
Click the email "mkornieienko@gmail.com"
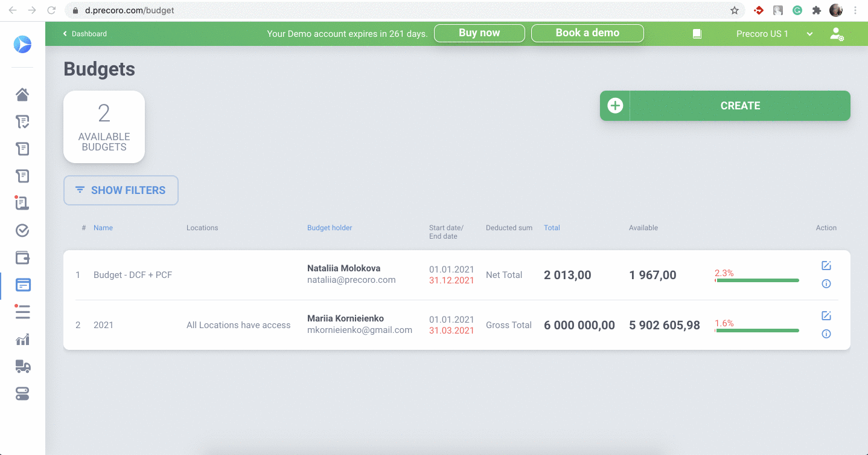[360, 330]
